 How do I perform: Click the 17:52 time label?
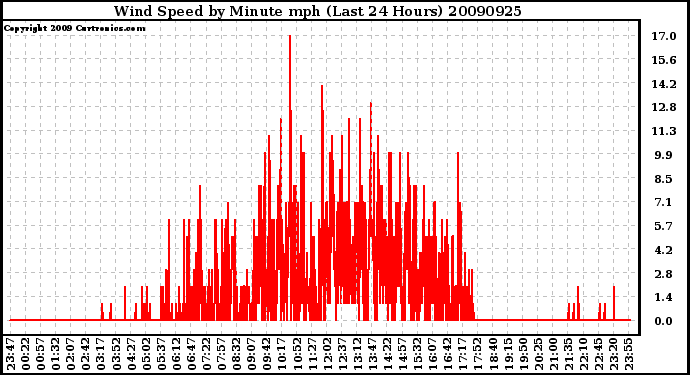(477, 354)
